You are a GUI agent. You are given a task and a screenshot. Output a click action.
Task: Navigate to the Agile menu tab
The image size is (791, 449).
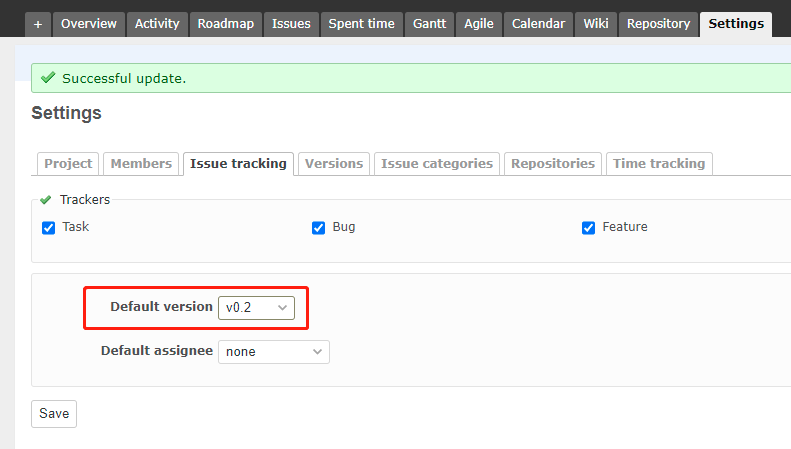tap(479, 24)
